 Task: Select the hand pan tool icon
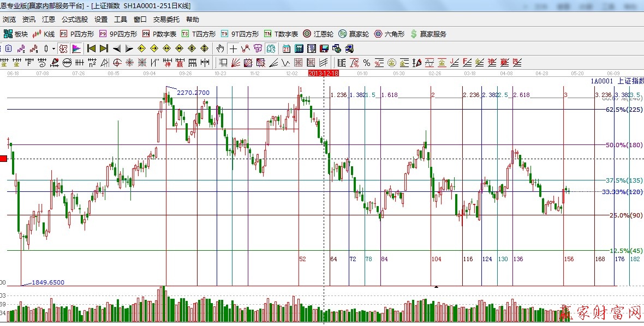pos(220,49)
